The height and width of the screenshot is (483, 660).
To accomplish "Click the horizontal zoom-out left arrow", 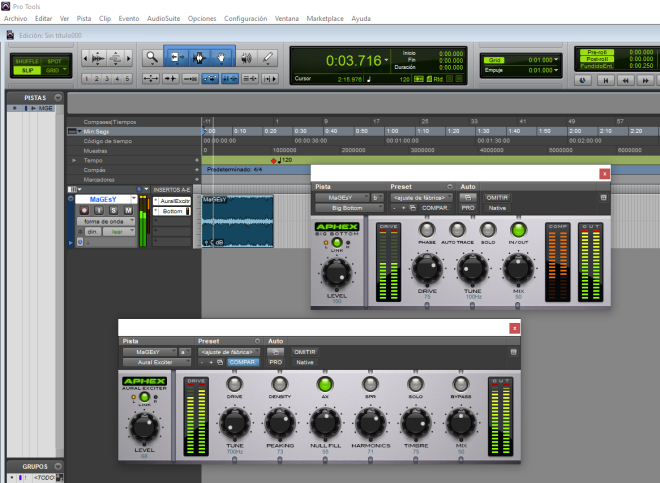I will [x=85, y=58].
